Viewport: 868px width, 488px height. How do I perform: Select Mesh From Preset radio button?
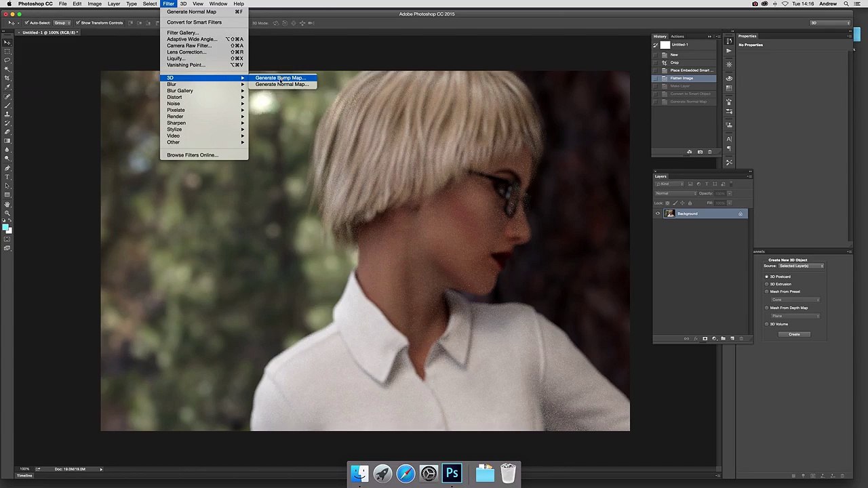point(767,291)
